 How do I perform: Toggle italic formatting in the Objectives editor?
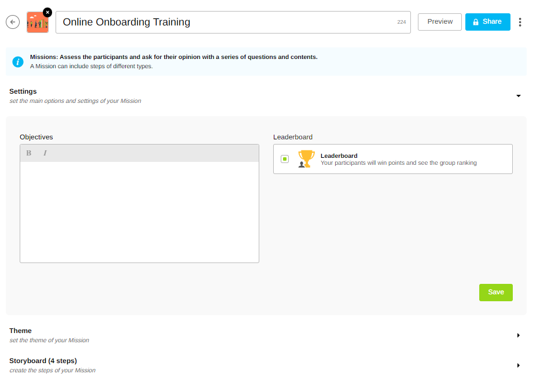(45, 153)
